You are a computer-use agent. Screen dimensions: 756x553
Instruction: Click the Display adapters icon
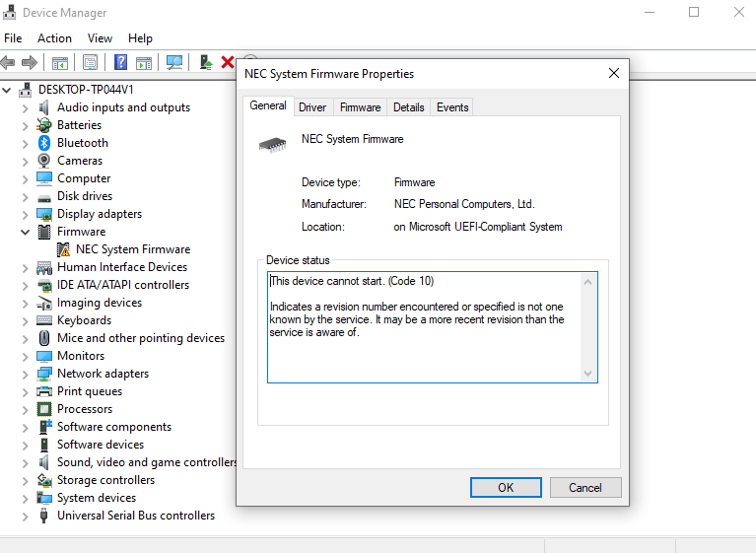(x=44, y=214)
